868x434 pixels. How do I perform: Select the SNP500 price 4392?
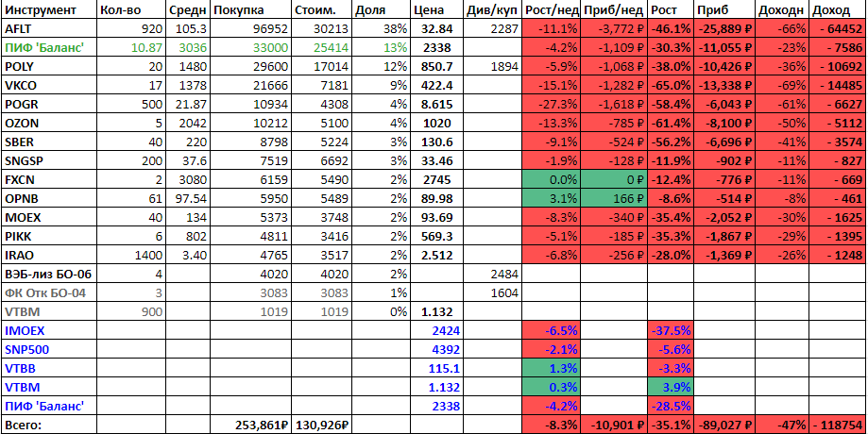[436, 350]
